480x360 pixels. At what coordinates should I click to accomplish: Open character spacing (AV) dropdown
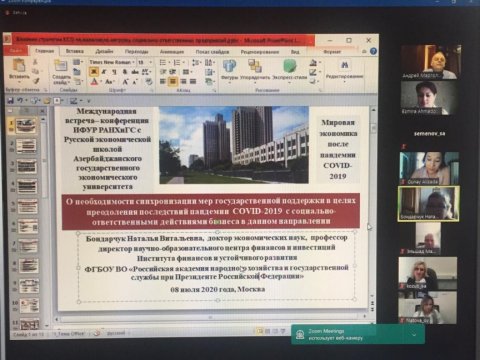point(146,71)
